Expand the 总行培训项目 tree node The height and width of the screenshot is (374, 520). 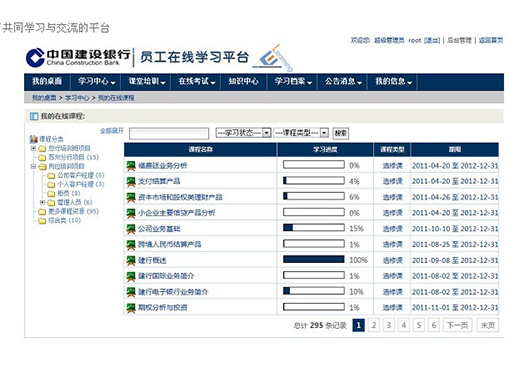point(33,148)
